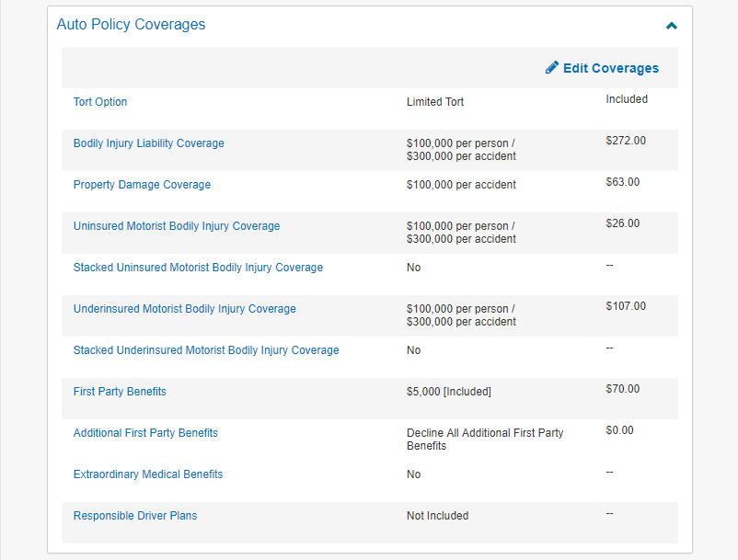Image resolution: width=738 pixels, height=560 pixels.
Task: Open the Edit Coverages link
Action: [610, 68]
